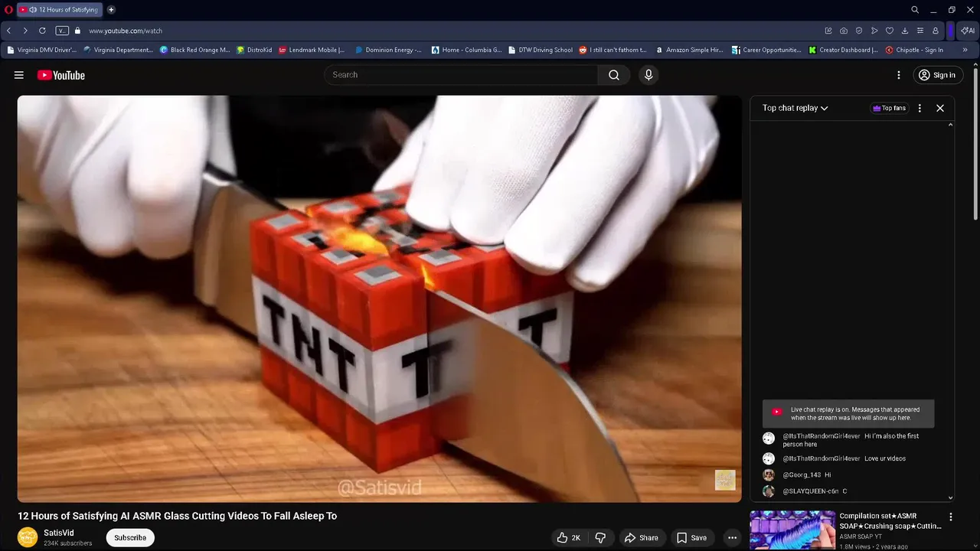
Task: Open Virginia DMV Driver's bookmark
Action: pos(42,50)
